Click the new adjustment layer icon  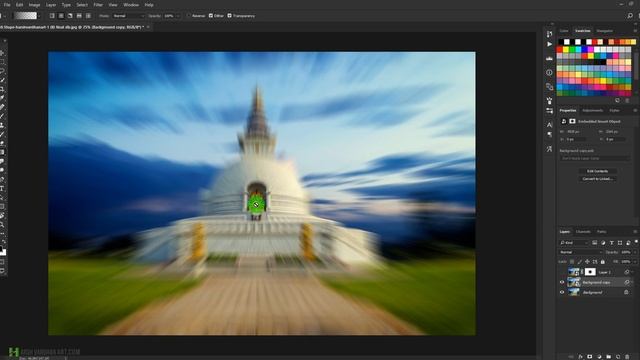tap(599, 357)
